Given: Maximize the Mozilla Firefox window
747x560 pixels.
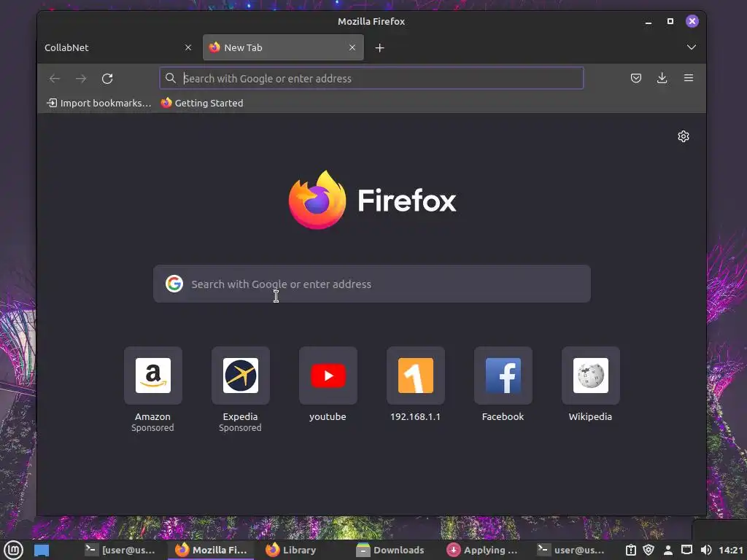Looking at the screenshot, I should [x=670, y=21].
